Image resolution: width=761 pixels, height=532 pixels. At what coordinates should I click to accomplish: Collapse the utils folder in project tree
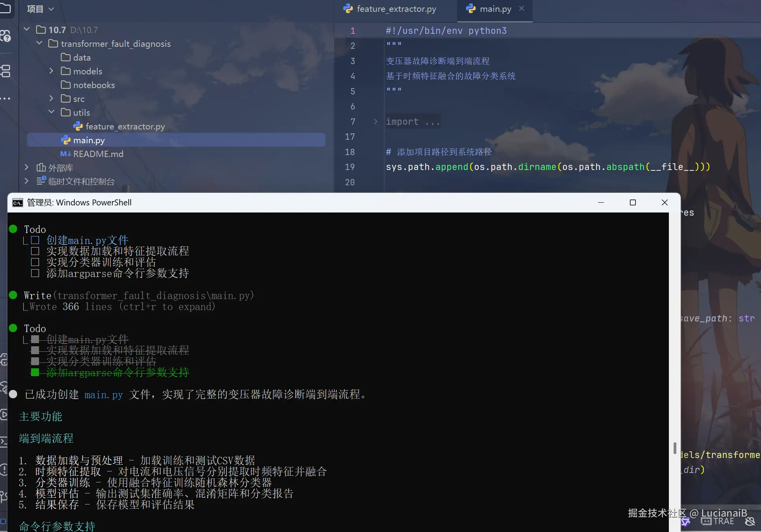51,112
